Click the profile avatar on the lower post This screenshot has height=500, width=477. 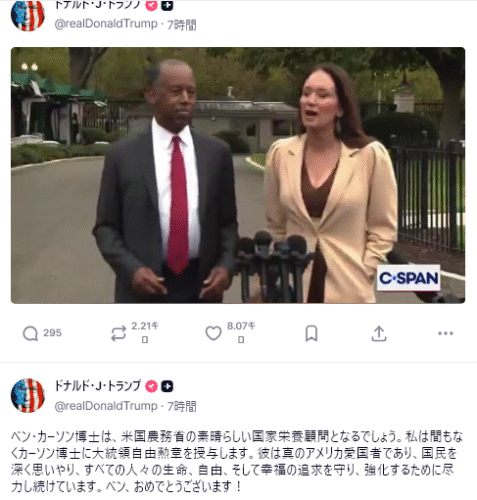28,395
